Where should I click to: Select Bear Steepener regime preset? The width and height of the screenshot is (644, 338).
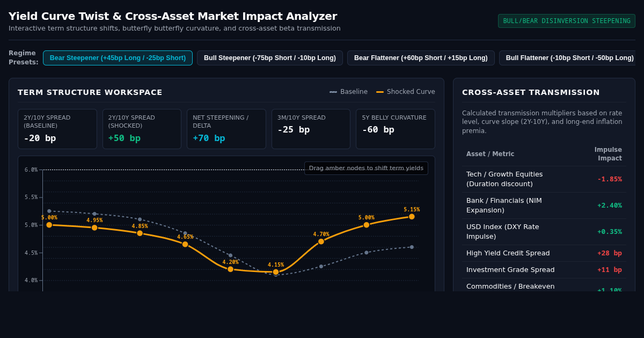(118, 58)
